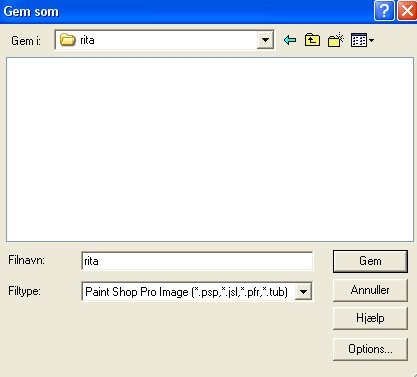Open the Paint Shop Pro Image filetype combo box
The image size is (417, 377).
coord(197,292)
